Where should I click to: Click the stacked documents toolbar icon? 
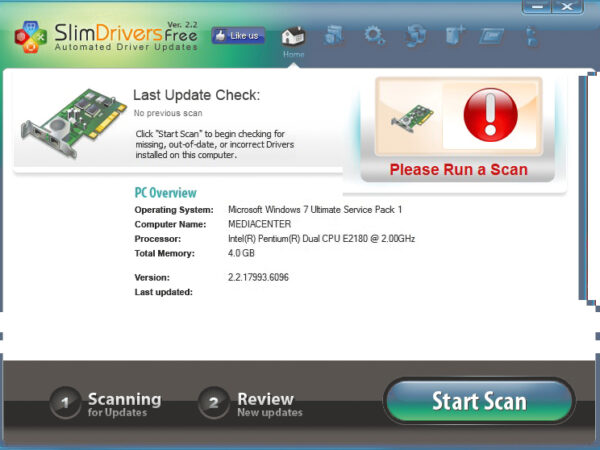point(335,36)
